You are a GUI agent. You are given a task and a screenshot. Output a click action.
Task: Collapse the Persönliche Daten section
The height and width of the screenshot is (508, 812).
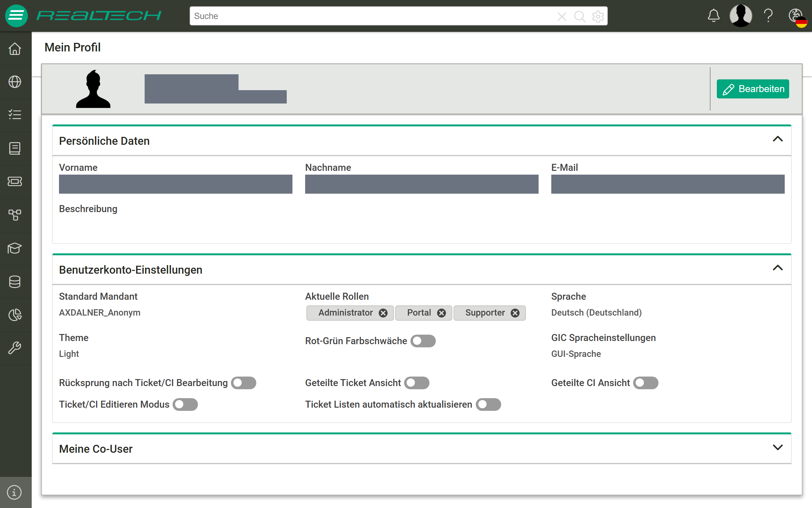pos(778,139)
